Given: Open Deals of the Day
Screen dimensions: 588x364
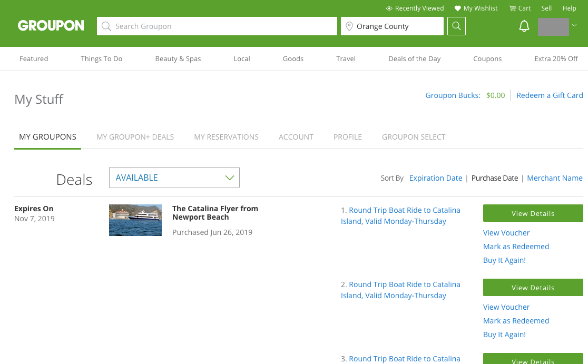Looking at the screenshot, I should click(414, 58).
